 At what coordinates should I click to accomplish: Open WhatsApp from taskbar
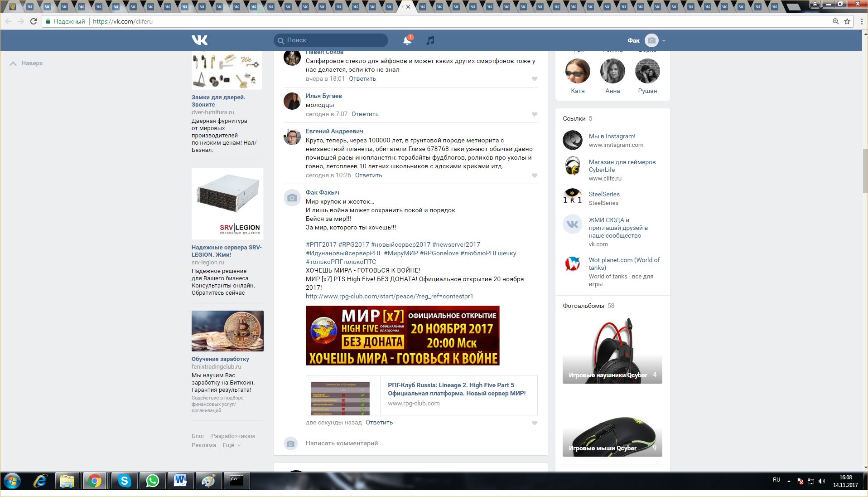(x=152, y=481)
